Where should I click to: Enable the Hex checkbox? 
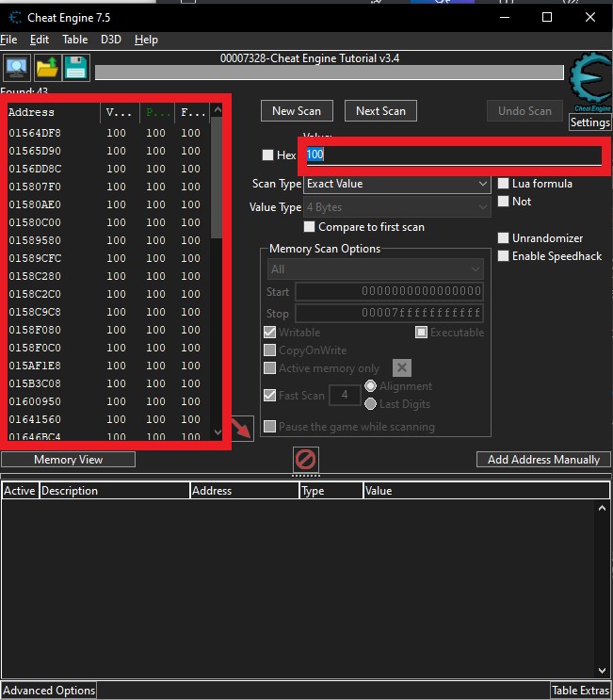(267, 155)
